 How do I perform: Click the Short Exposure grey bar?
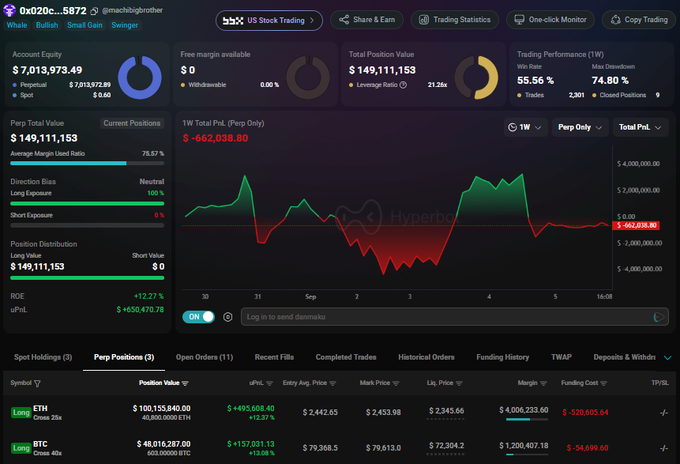click(x=87, y=225)
